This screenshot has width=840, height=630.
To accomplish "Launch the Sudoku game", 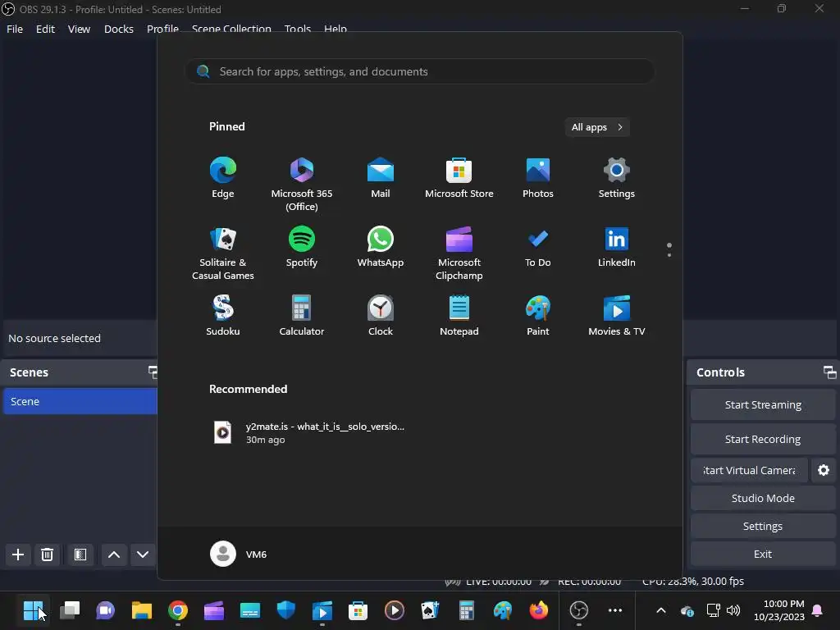I will [x=223, y=316].
